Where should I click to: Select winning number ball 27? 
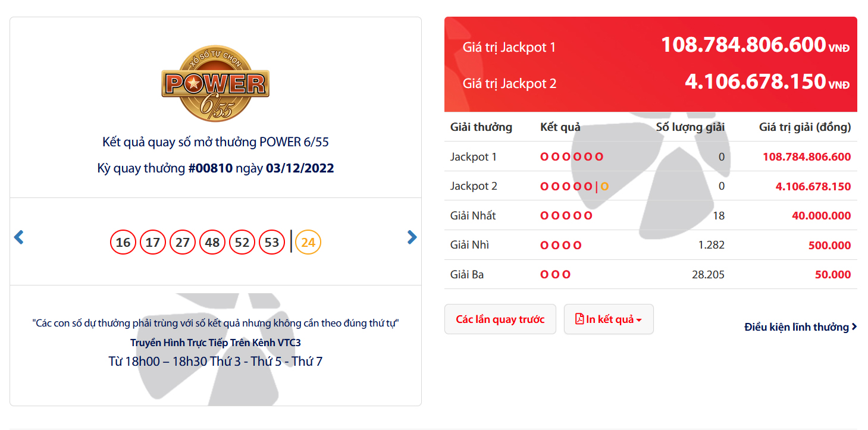[x=183, y=242]
